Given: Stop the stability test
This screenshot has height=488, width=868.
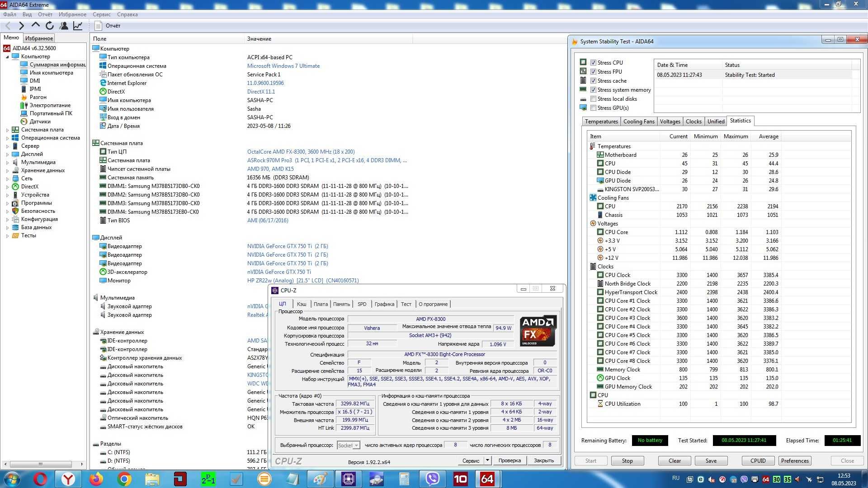Looking at the screenshot, I should [x=627, y=460].
